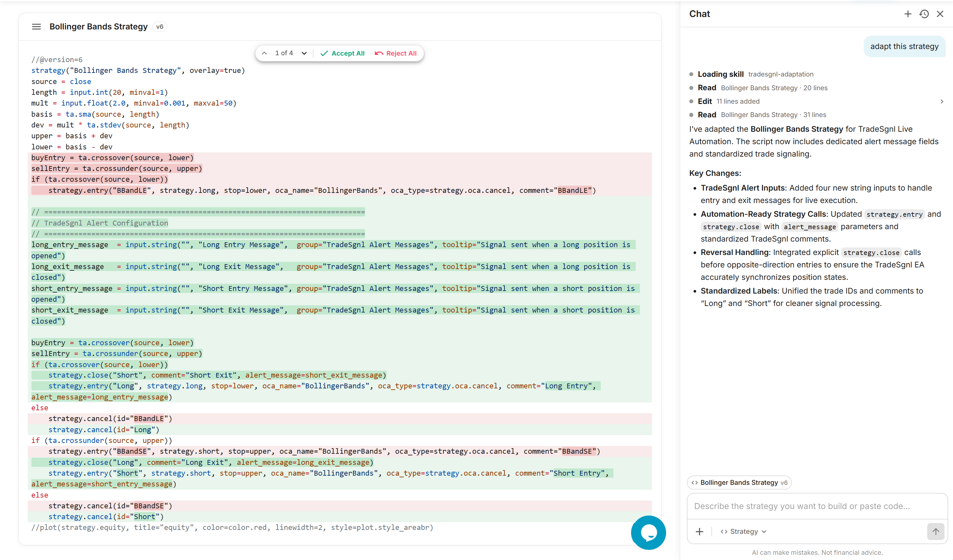The width and height of the screenshot is (953, 560).
Task: Click the 'Key Changes:' heading in chat
Action: point(715,173)
